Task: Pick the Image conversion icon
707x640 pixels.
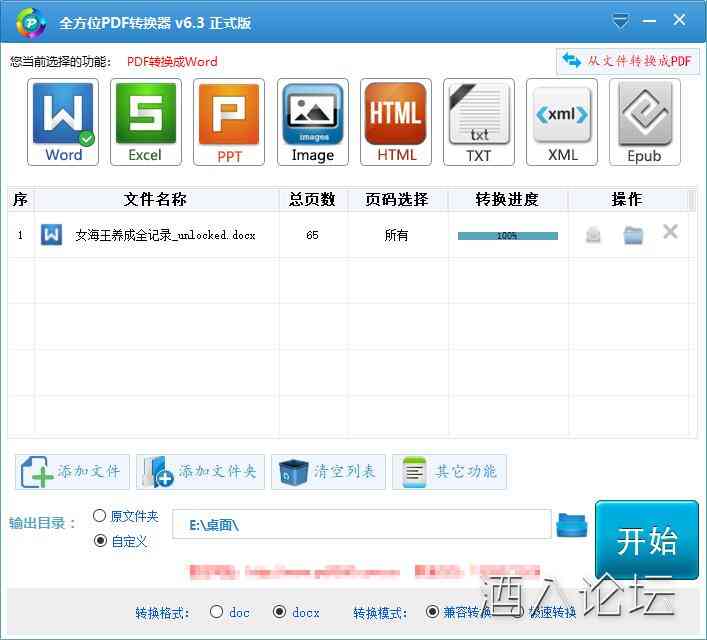Action: [312, 122]
